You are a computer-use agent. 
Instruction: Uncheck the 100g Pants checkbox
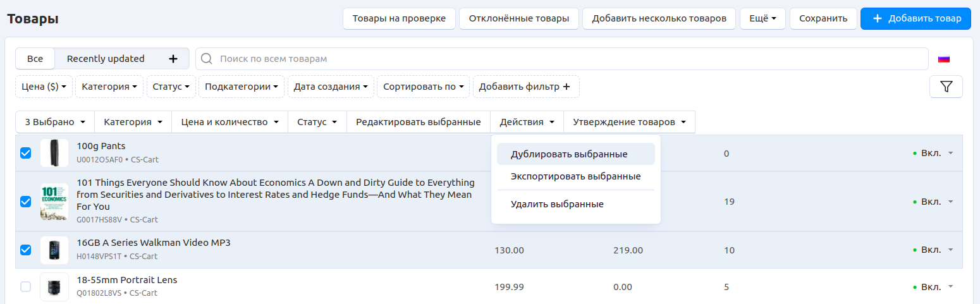(26, 153)
